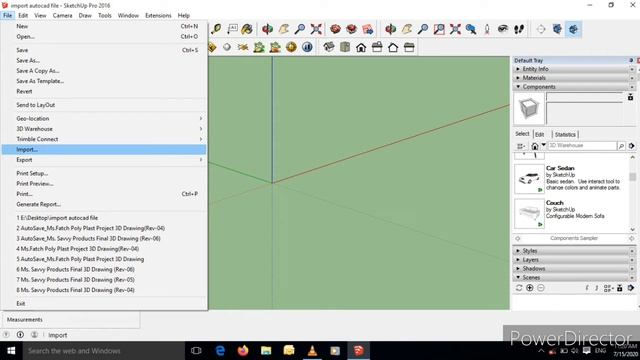Screen dimensions: 640x360
Task: Collapse the Components panel
Action: [573, 87]
